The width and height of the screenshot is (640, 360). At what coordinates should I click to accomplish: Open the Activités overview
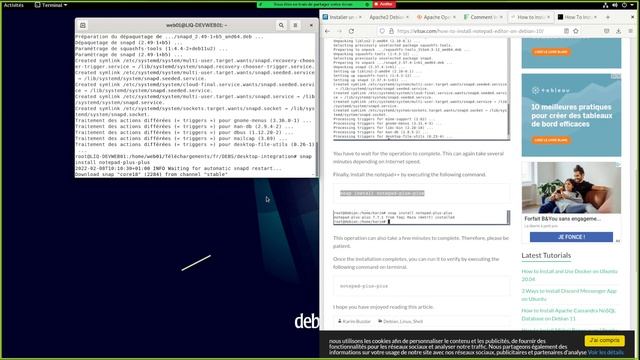point(13,5)
